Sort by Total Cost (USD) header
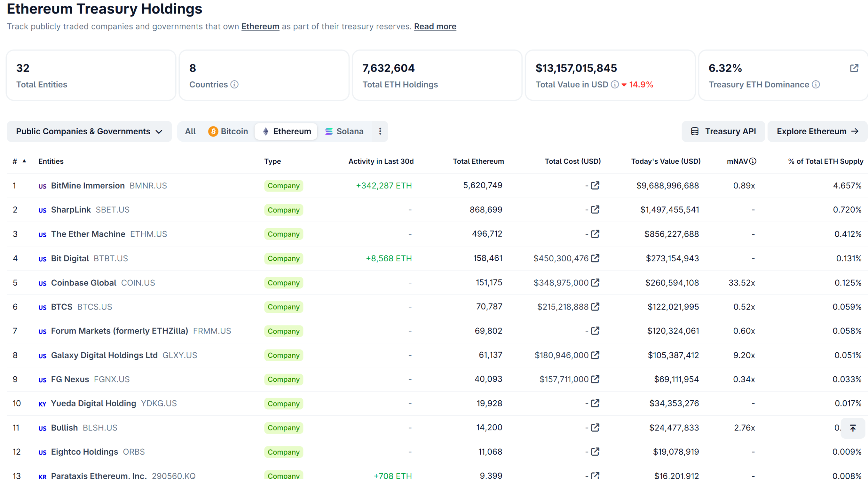Screen dimensions: 868x479 [x=572, y=161]
